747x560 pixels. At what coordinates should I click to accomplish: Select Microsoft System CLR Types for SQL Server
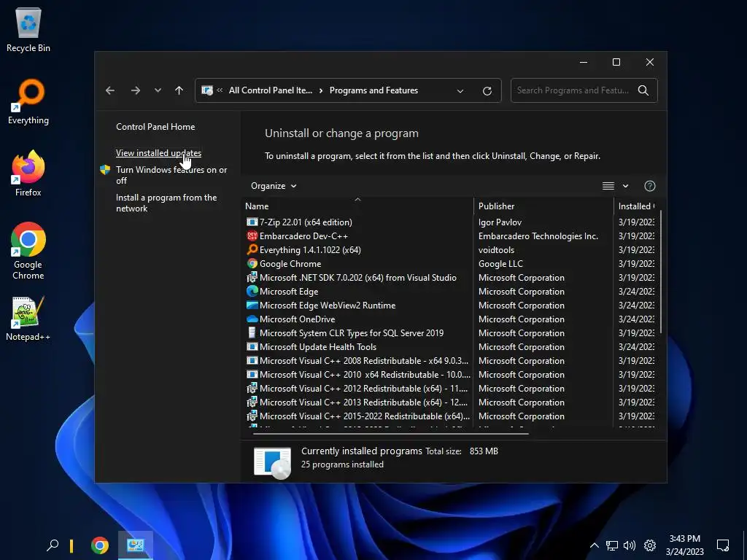(450, 332)
